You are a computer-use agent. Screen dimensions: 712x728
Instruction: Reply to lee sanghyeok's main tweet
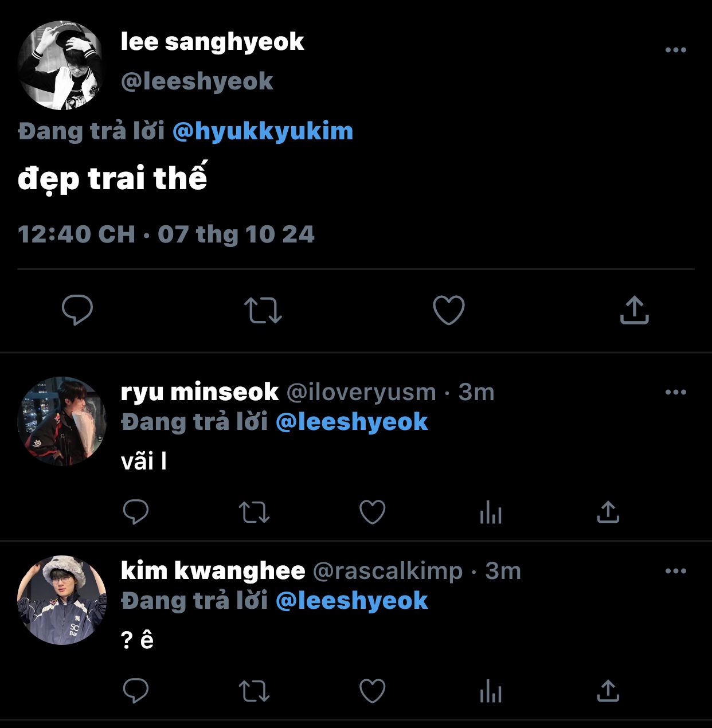pos(77,310)
